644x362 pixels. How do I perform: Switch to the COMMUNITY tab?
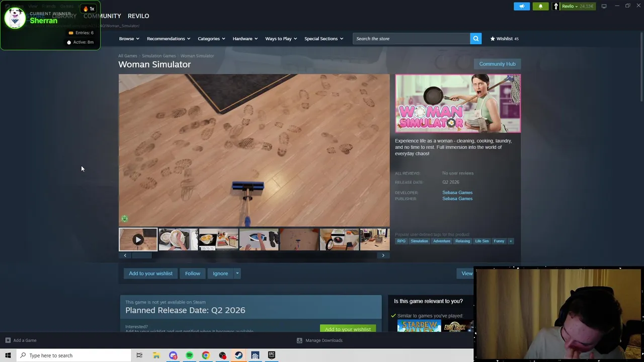[102, 16]
